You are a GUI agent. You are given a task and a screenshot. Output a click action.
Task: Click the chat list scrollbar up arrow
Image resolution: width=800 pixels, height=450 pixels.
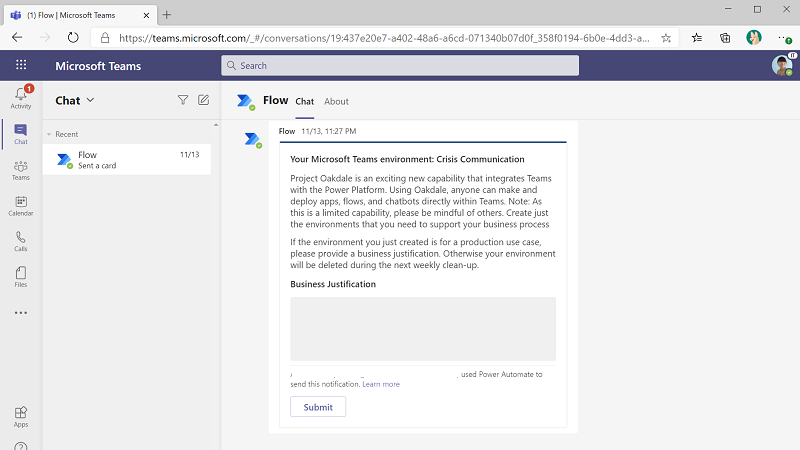(x=216, y=124)
